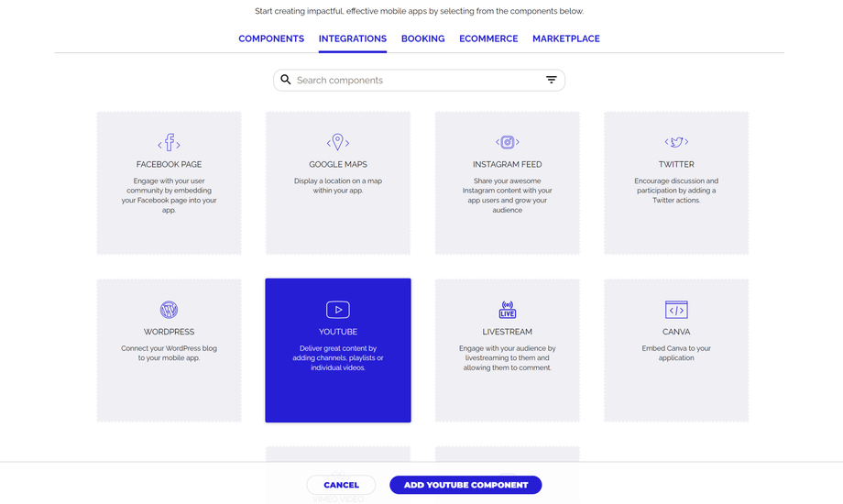The image size is (843, 504).
Task: Open the Booking tab
Action: tap(422, 38)
